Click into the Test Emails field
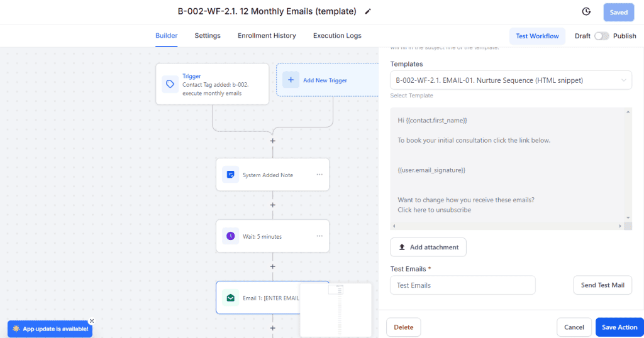This screenshot has height=338, width=644. [x=462, y=285]
